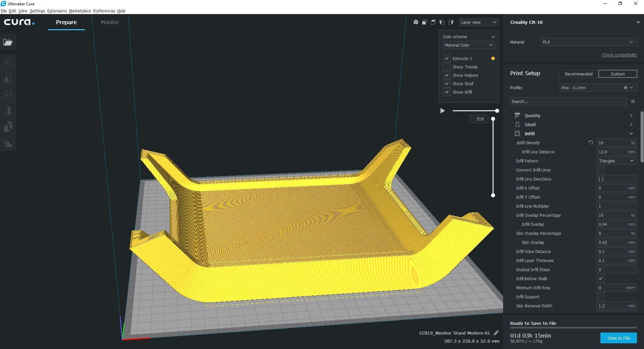644x349 pixels.
Task: Select the Move tool in left toolbar
Action: point(8,62)
